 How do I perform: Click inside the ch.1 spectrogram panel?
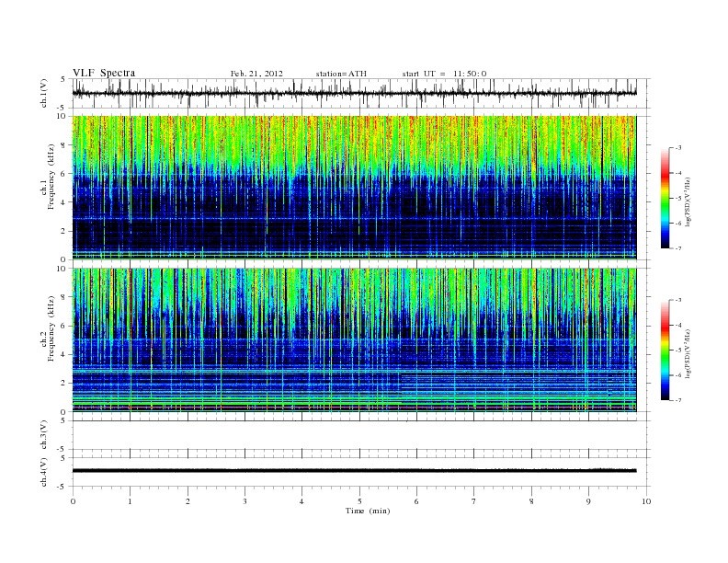tap(354, 187)
